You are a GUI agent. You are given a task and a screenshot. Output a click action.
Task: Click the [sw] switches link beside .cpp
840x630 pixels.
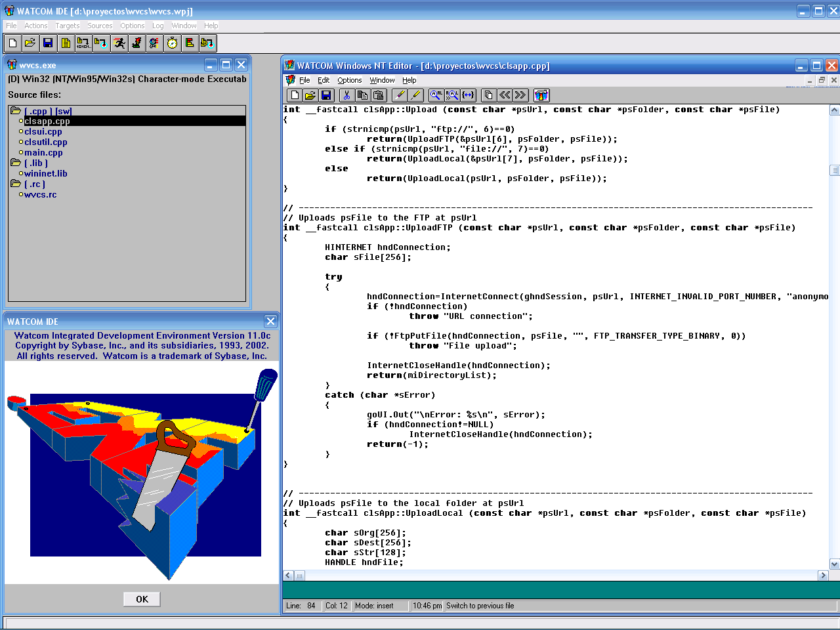click(x=64, y=111)
